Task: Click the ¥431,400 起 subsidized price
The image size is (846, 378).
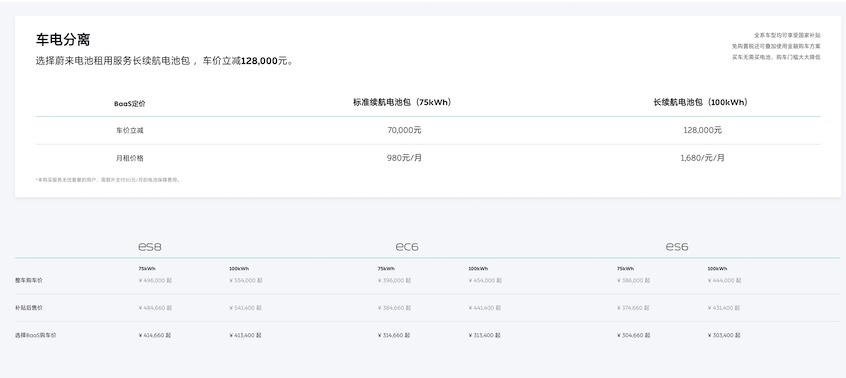Action: [724, 308]
